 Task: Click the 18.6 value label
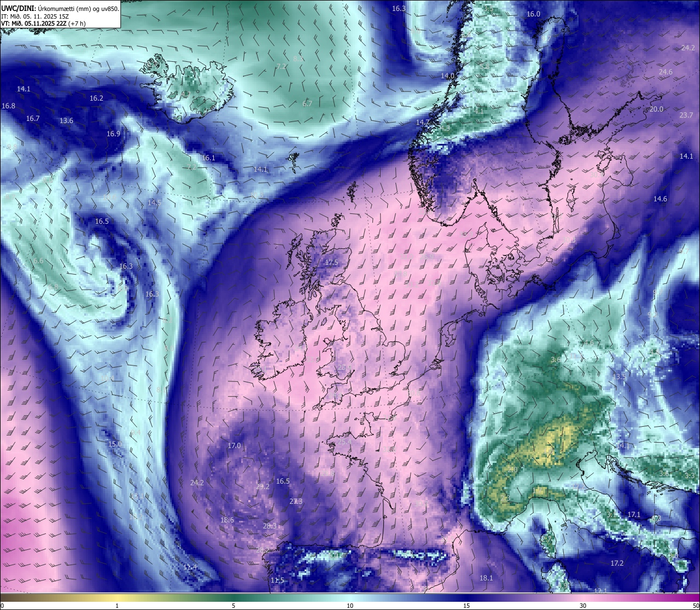coord(227,520)
